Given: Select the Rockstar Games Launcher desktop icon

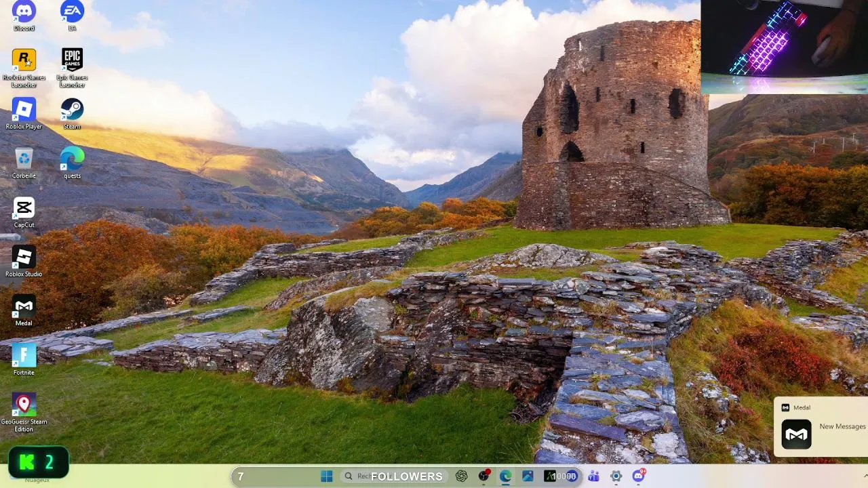Looking at the screenshot, I should click(24, 68).
